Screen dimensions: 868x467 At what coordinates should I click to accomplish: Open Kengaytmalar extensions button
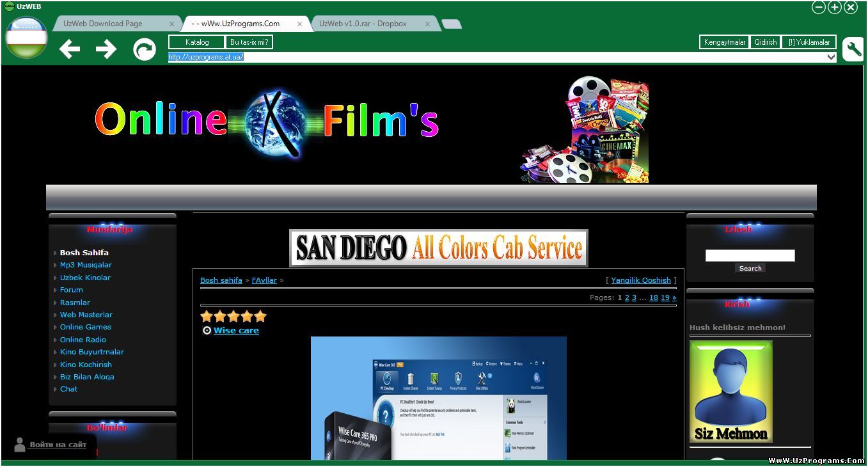pyautogui.click(x=725, y=42)
